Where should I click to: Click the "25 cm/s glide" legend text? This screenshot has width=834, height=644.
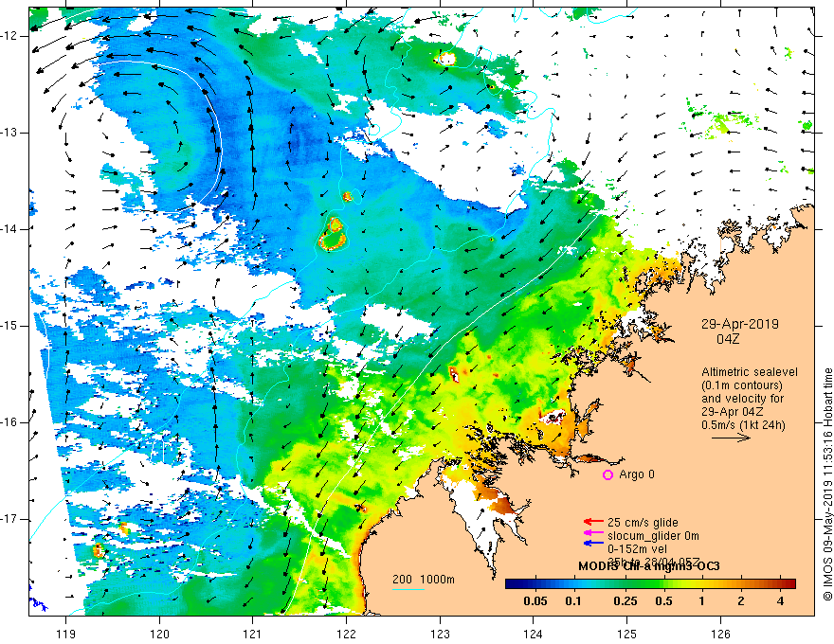pyautogui.click(x=643, y=523)
